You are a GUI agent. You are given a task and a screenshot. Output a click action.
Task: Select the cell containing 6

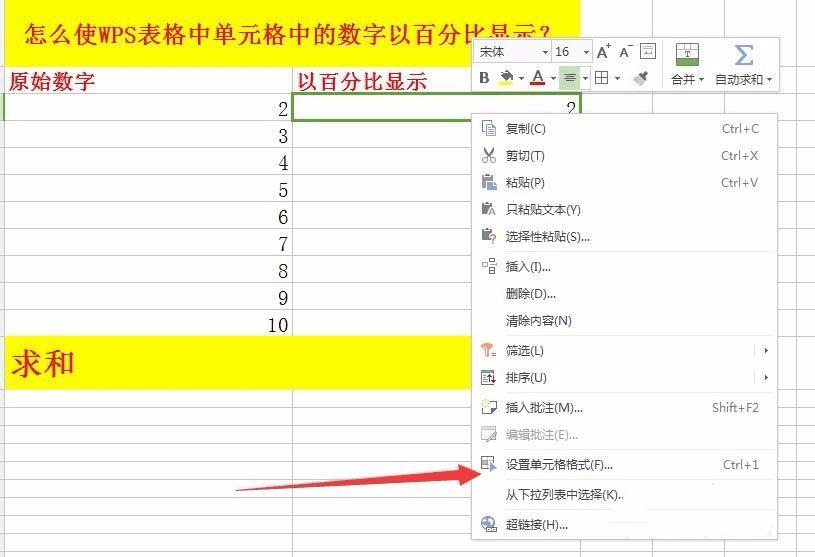(148, 216)
